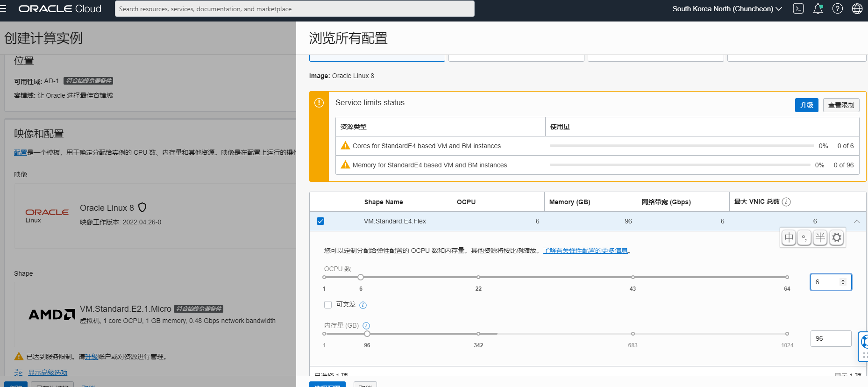Click the IME 半 half-width button
The height and width of the screenshot is (387, 868).
820,237
